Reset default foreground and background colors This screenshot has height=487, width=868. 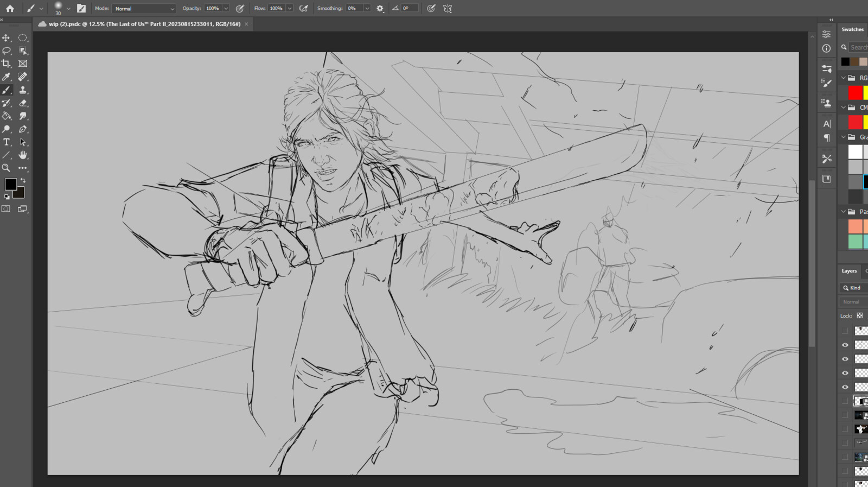click(7, 197)
